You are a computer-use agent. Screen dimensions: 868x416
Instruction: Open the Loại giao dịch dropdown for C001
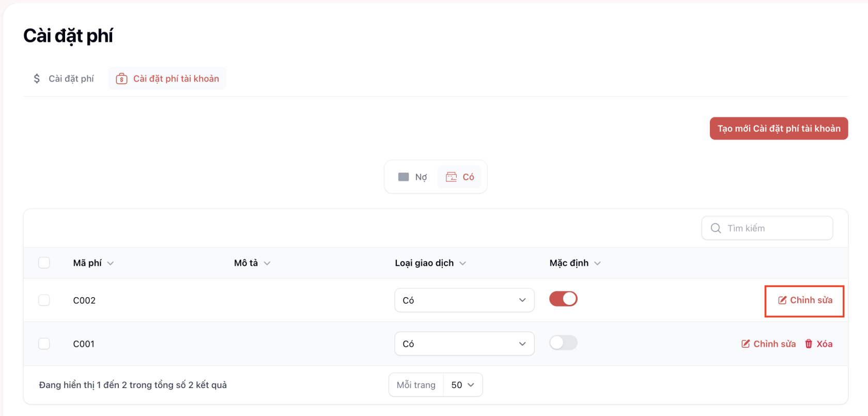click(464, 344)
